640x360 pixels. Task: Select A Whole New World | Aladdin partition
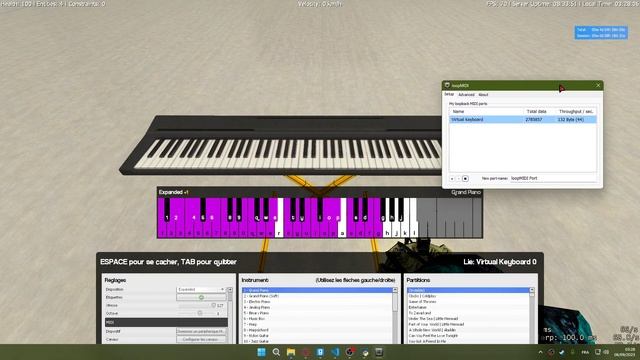pyautogui.click(x=469, y=330)
